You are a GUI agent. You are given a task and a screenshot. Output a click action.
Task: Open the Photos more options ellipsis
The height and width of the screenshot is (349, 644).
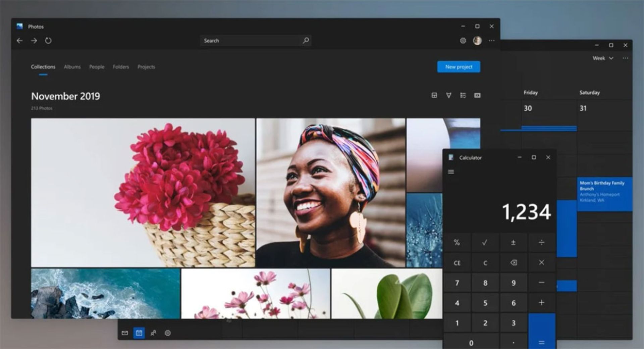[x=492, y=41]
